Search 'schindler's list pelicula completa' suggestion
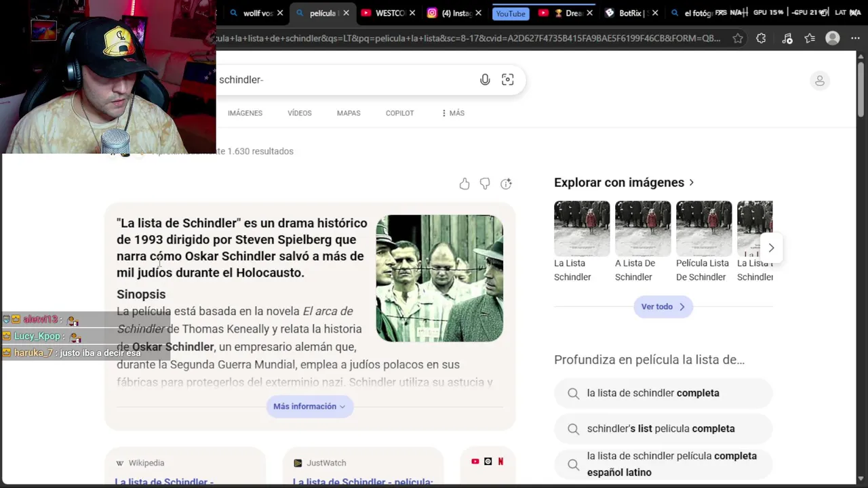 [663, 428]
